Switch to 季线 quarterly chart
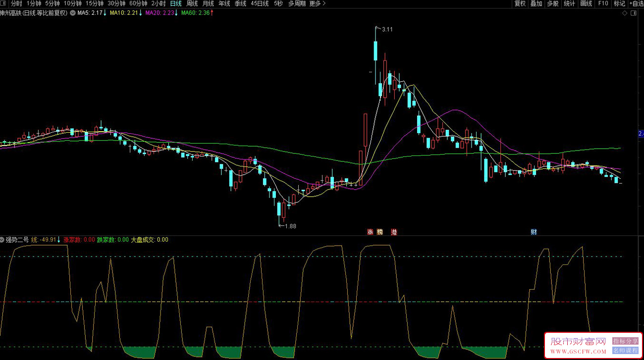 point(240,3)
